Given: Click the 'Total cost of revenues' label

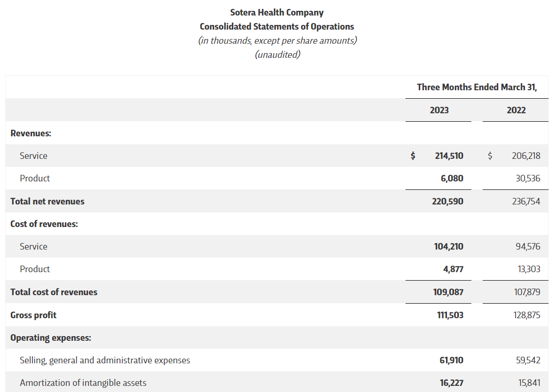Looking at the screenshot, I should tap(54, 292).
